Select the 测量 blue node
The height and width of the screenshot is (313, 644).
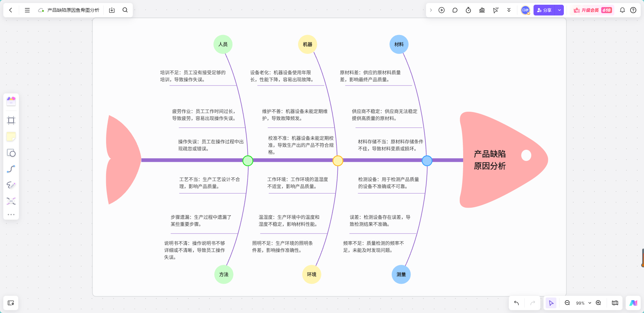401,274
